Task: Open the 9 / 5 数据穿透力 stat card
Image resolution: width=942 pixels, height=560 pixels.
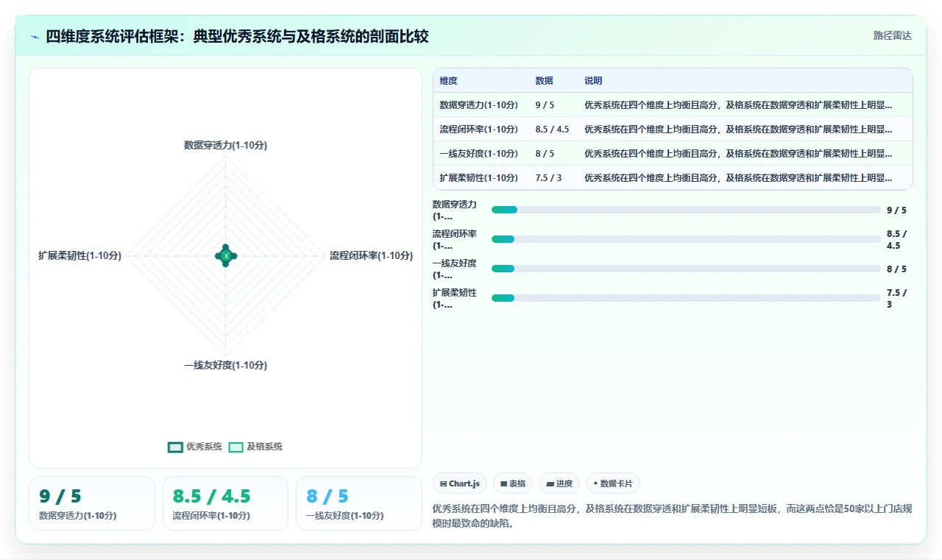Action: [92, 503]
